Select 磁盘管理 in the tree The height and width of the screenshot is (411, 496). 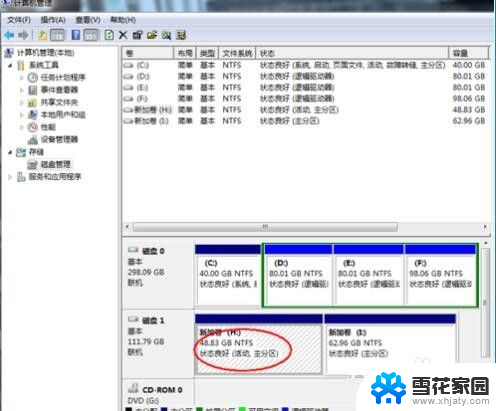tap(55, 164)
